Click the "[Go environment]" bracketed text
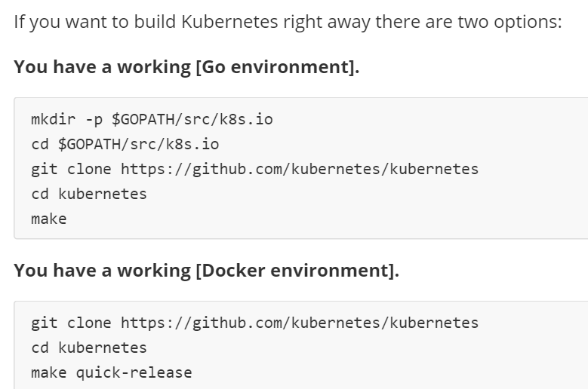Viewport: 588px width, 389px height. 277,67
